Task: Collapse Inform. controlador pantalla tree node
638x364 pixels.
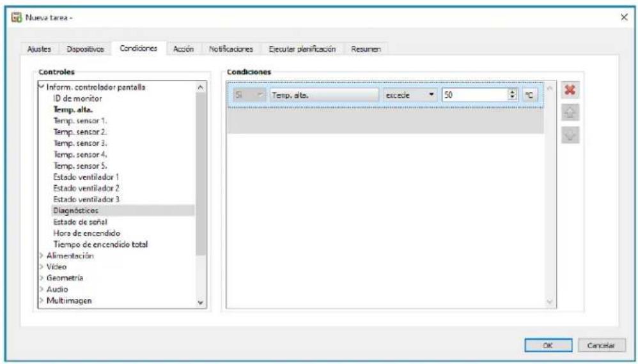Action: (x=41, y=87)
